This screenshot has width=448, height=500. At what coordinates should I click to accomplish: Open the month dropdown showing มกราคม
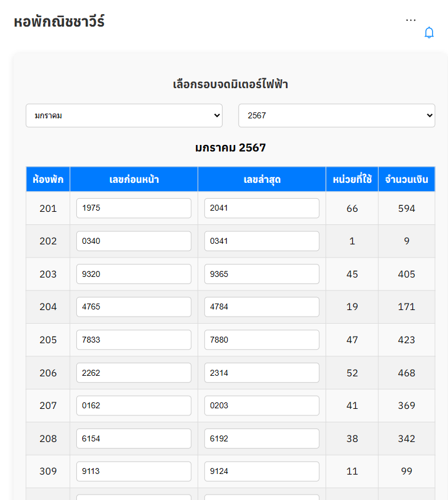click(x=124, y=115)
